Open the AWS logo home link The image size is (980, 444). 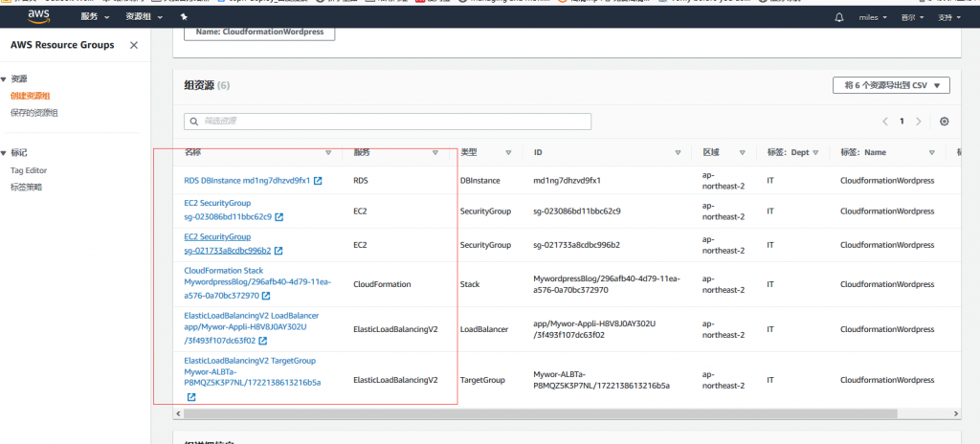click(x=38, y=16)
